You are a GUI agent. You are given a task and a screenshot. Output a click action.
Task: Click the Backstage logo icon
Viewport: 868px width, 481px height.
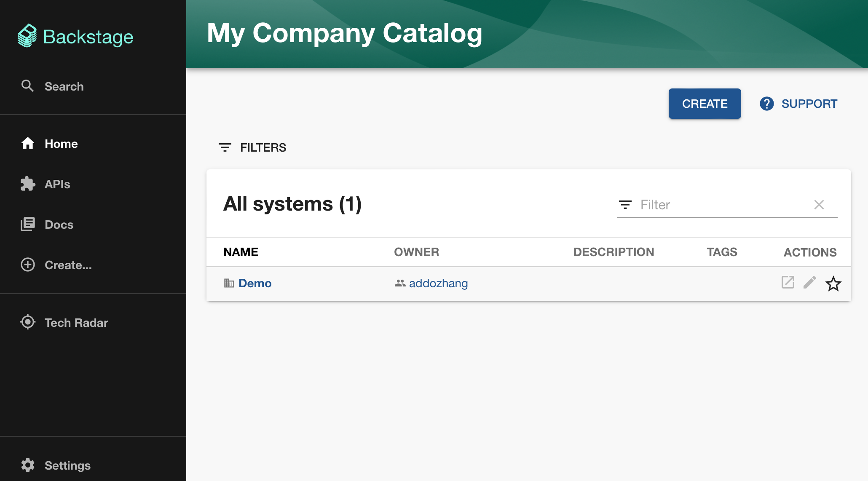click(x=27, y=36)
